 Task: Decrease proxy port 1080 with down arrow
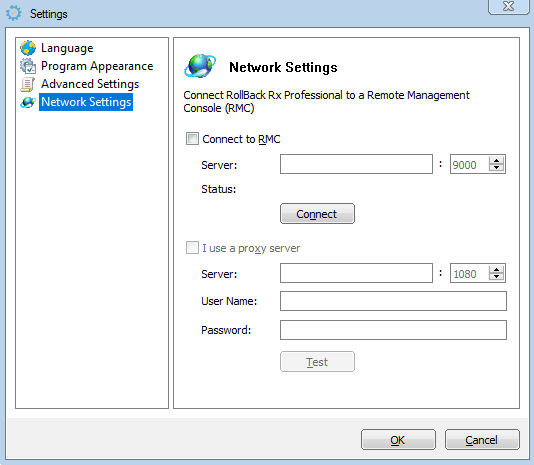496,277
